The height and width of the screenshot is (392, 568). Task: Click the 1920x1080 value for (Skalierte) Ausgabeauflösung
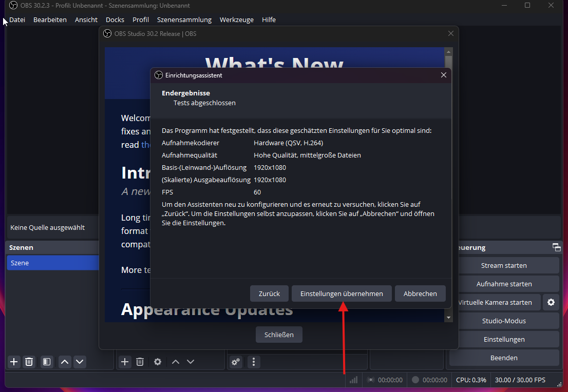(270, 180)
